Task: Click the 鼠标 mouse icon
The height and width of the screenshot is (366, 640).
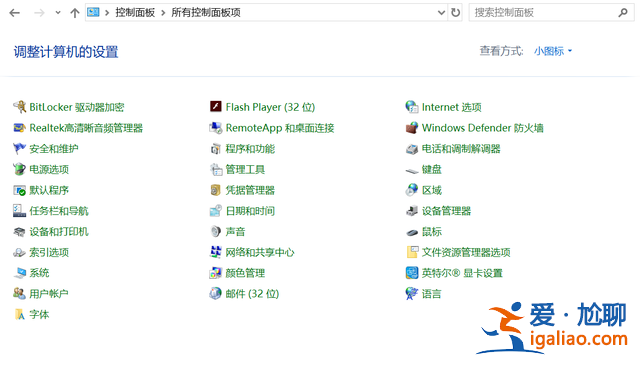Action: [412, 232]
